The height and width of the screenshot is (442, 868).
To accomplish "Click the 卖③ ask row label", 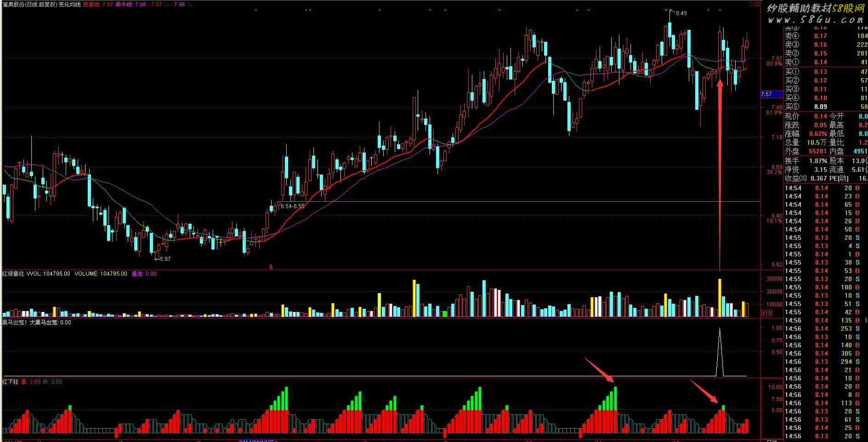I will tap(792, 45).
